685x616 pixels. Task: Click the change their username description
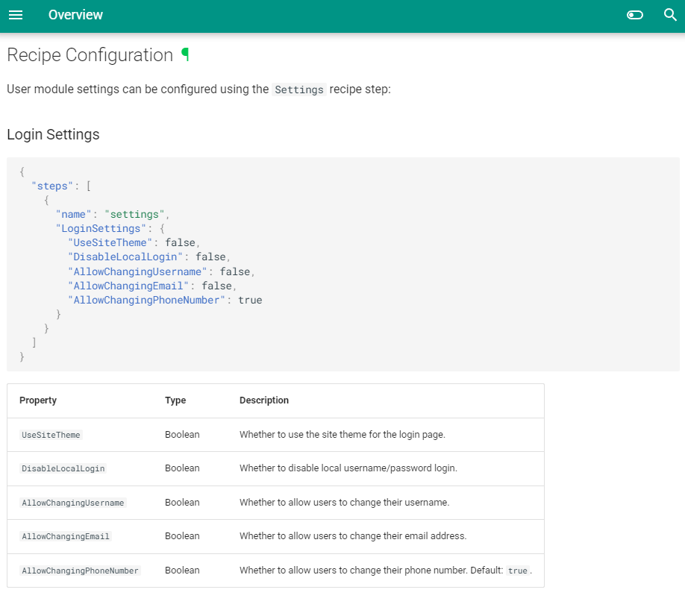(344, 503)
